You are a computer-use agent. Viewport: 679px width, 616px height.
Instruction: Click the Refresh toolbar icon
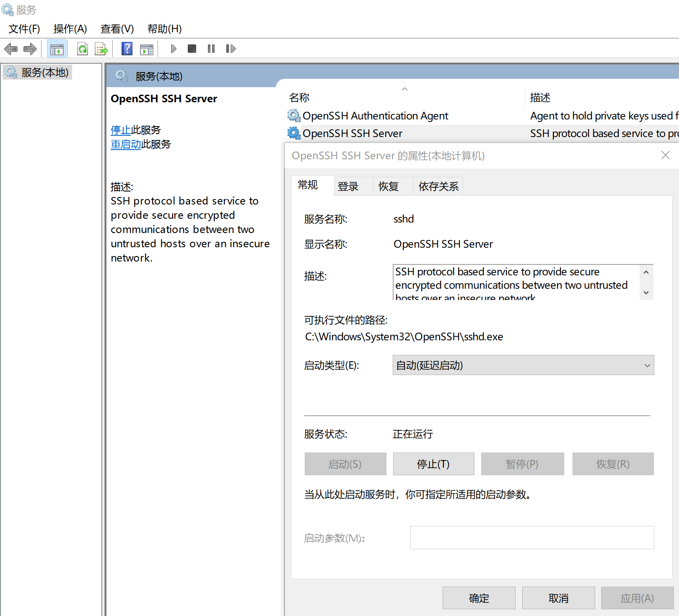83,49
